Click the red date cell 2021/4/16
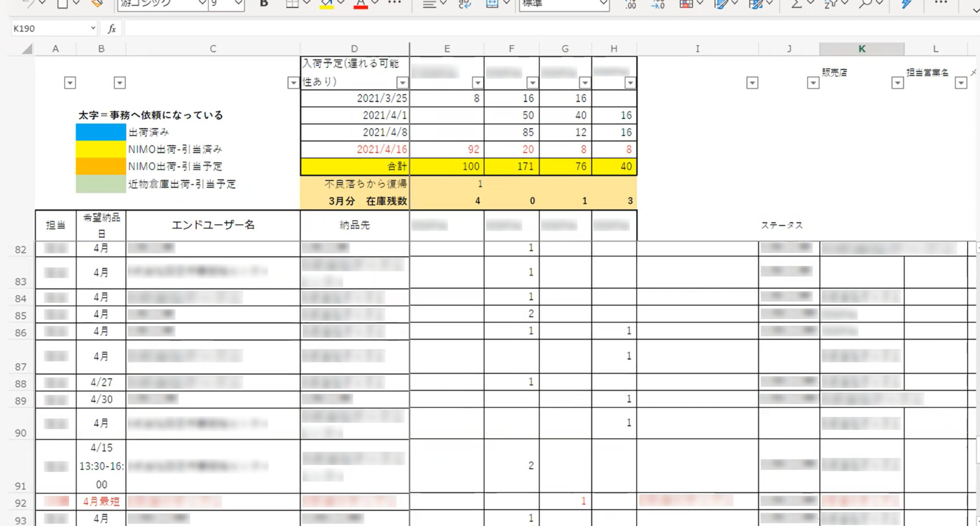Image resolution: width=980 pixels, height=526 pixels. coord(355,149)
